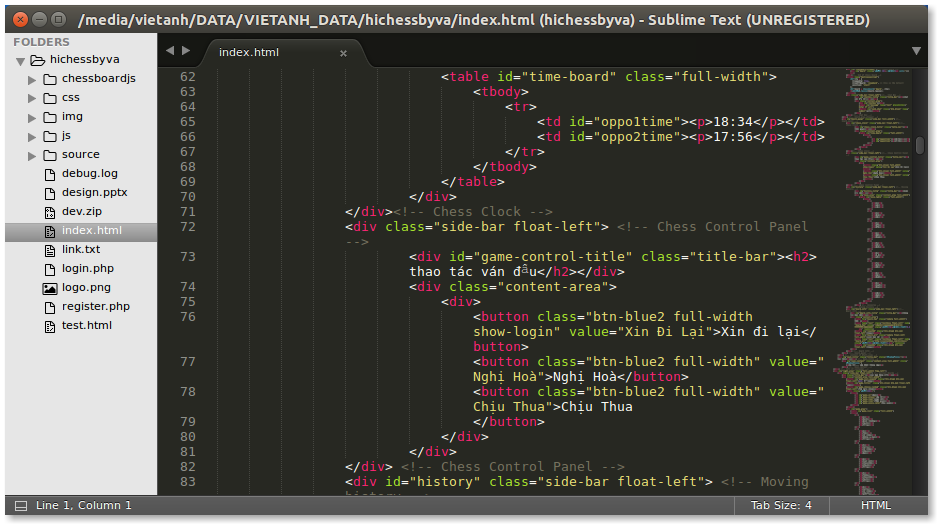The height and width of the screenshot is (524, 937).
Task: Minimize the Sublime Text window
Action: click(x=39, y=20)
